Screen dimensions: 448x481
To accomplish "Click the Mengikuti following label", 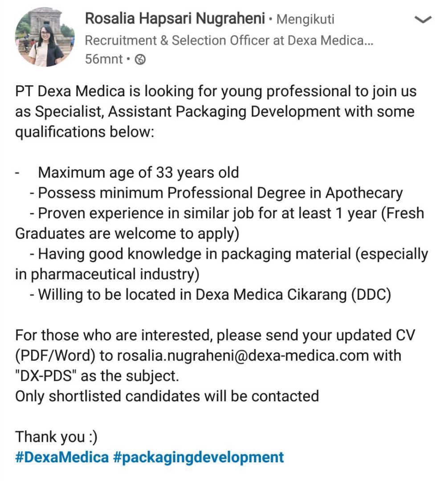I will [x=305, y=19].
